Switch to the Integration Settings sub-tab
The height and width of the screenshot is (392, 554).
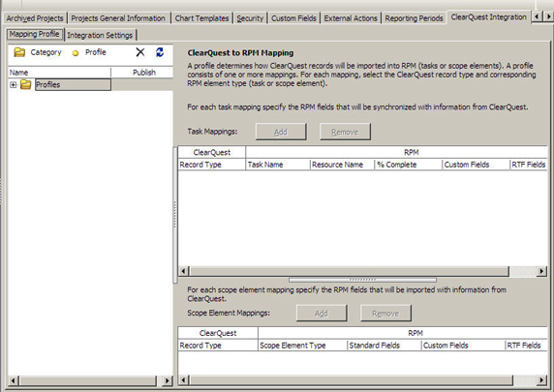point(100,35)
